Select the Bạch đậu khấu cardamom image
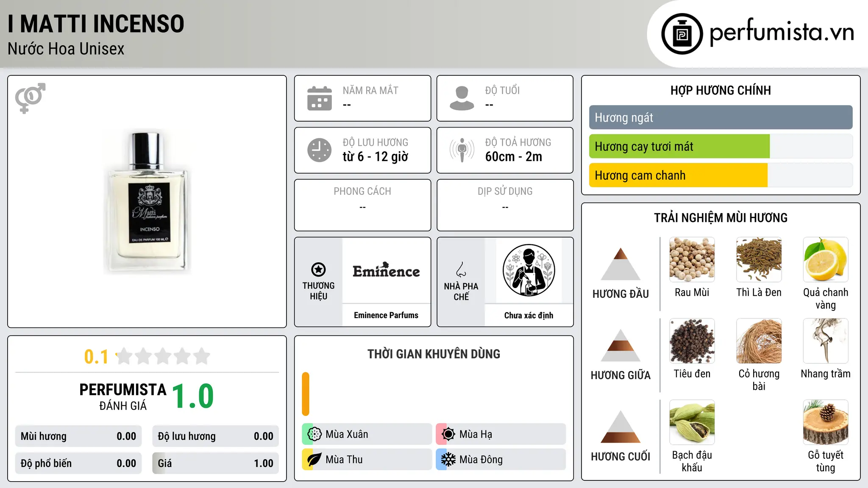The width and height of the screenshot is (868, 488). coord(692,422)
